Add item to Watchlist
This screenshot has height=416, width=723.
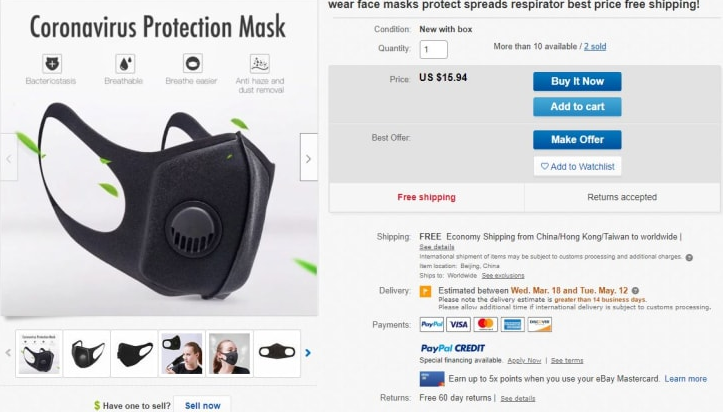click(577, 166)
